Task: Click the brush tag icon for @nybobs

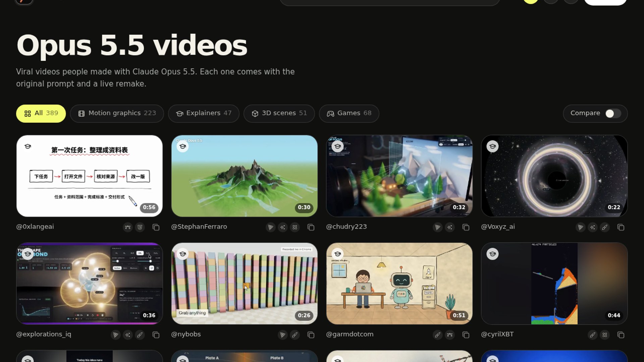Action: (295, 335)
